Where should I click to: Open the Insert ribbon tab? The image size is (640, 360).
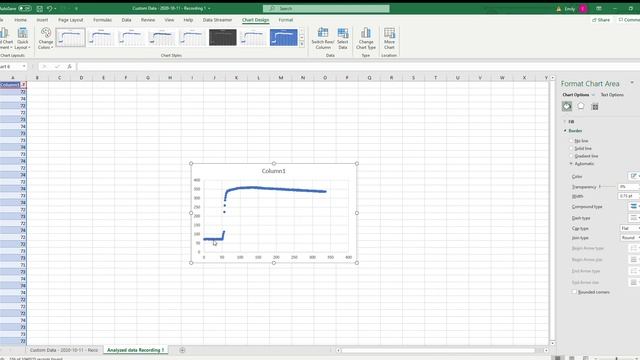point(42,20)
